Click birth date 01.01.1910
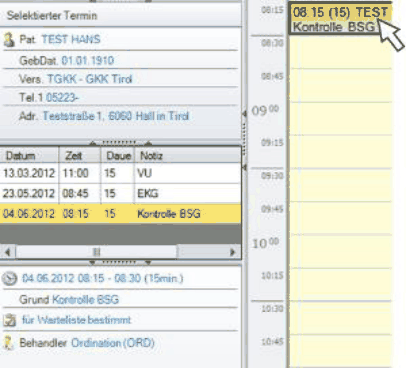Viewport: 406px width, 368px height. pyautogui.click(x=88, y=61)
